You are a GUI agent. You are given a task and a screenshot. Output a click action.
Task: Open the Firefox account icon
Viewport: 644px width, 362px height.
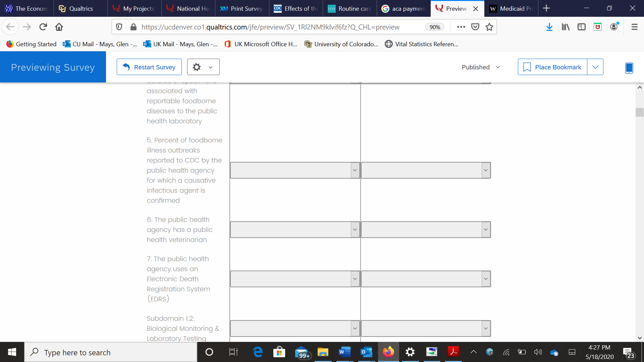click(x=614, y=27)
